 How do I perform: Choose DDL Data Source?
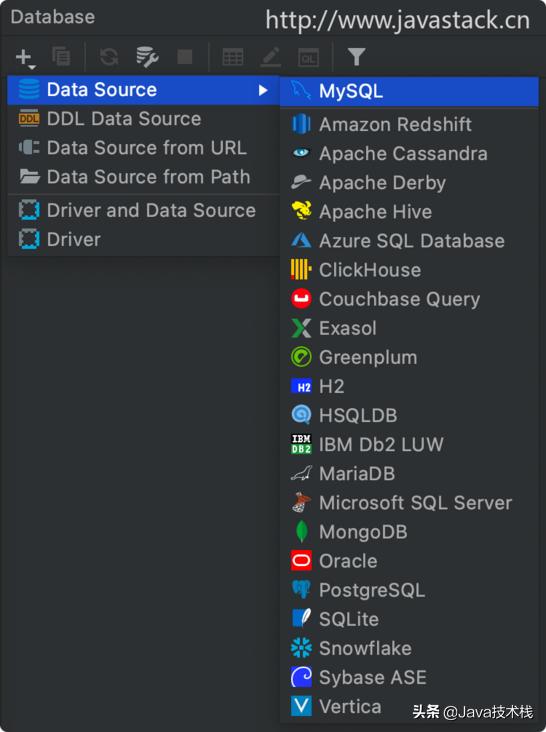pyautogui.click(x=143, y=119)
